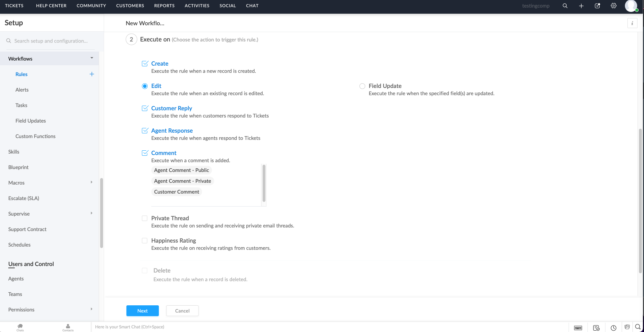Open global search magnifier in top bar

(565, 6)
